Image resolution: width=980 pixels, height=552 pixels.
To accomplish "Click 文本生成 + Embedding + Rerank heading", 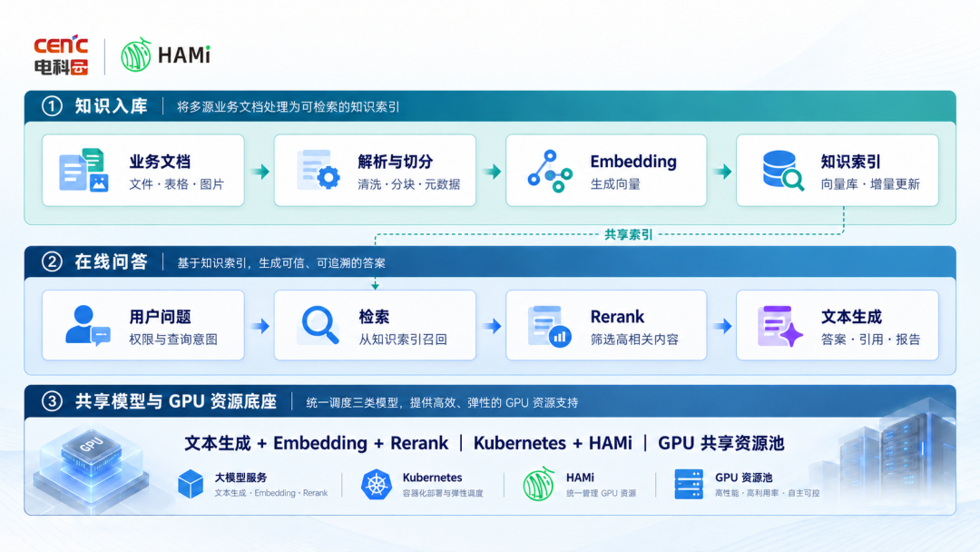I will [317, 443].
